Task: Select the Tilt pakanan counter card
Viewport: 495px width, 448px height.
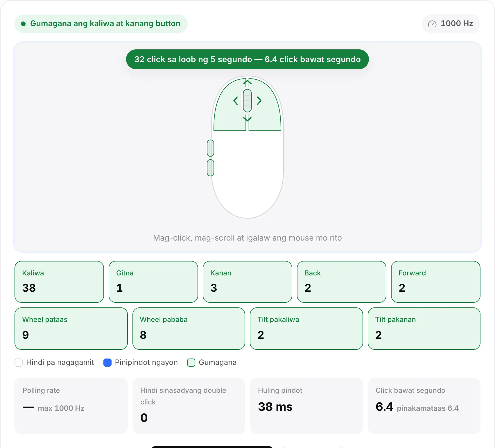Action: coord(424,329)
